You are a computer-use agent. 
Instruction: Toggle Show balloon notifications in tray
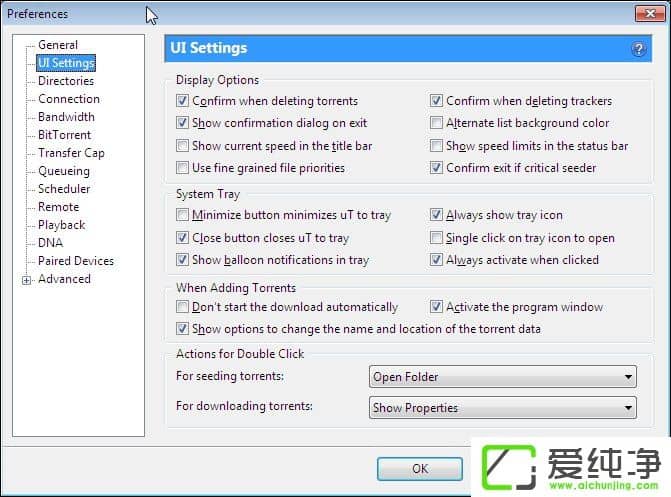[x=182, y=259]
